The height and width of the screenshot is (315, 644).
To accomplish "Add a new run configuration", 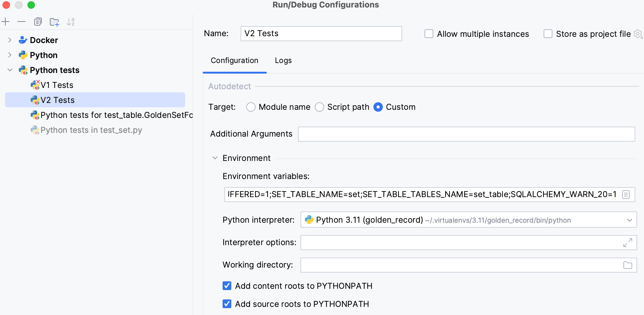I will tap(5, 22).
